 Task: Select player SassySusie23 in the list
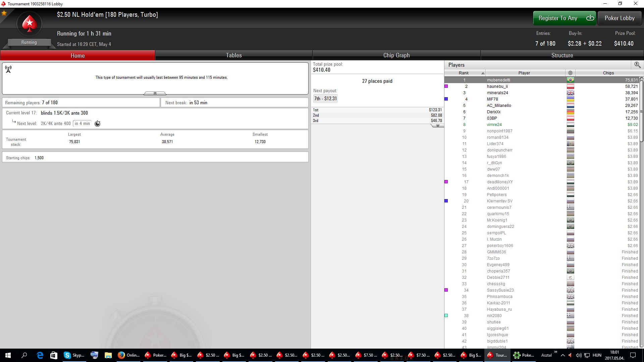[542, 290]
